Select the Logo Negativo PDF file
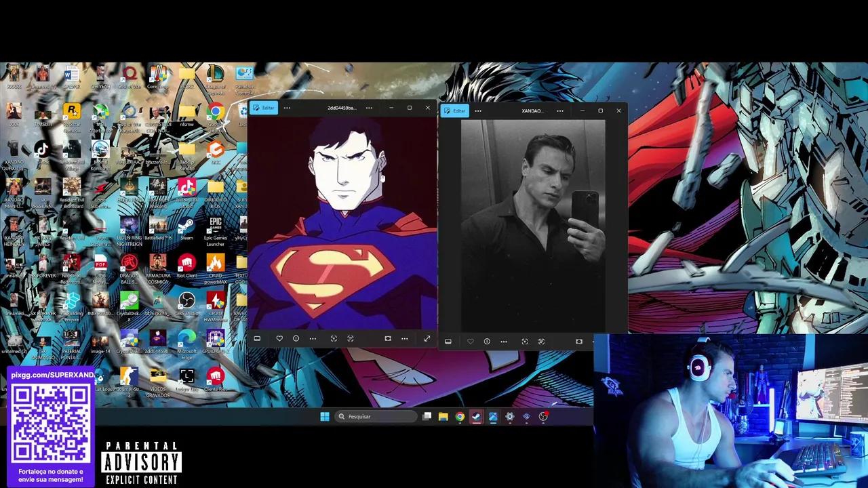 point(100,268)
